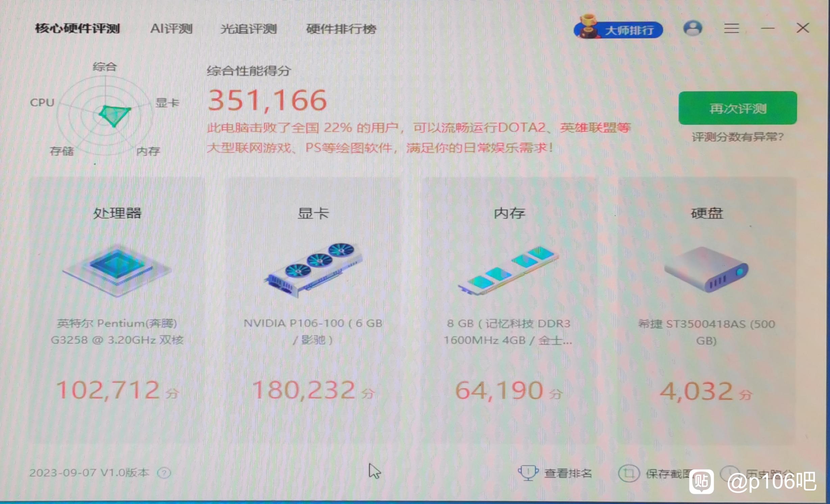Select the graphics card icon
830x504 pixels.
[x=314, y=270]
